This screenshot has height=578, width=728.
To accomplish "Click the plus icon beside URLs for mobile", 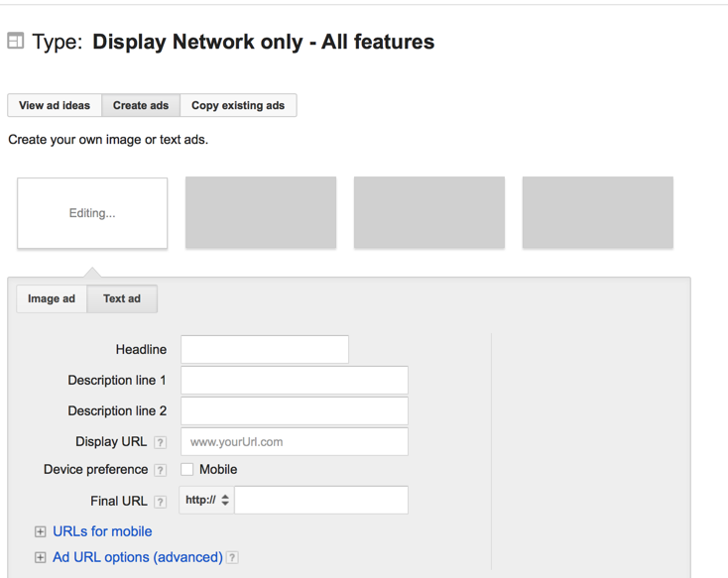I will [x=41, y=531].
